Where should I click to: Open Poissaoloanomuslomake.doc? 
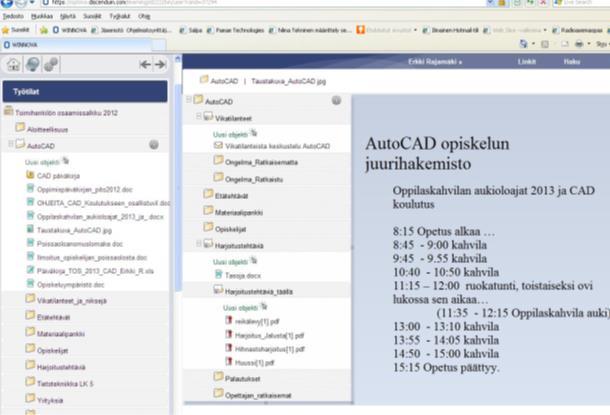(80, 244)
